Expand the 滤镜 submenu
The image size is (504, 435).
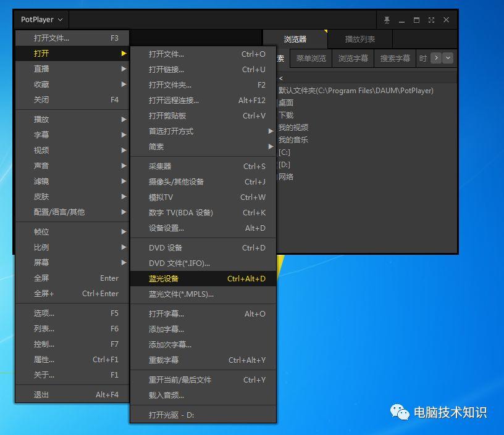point(72,181)
